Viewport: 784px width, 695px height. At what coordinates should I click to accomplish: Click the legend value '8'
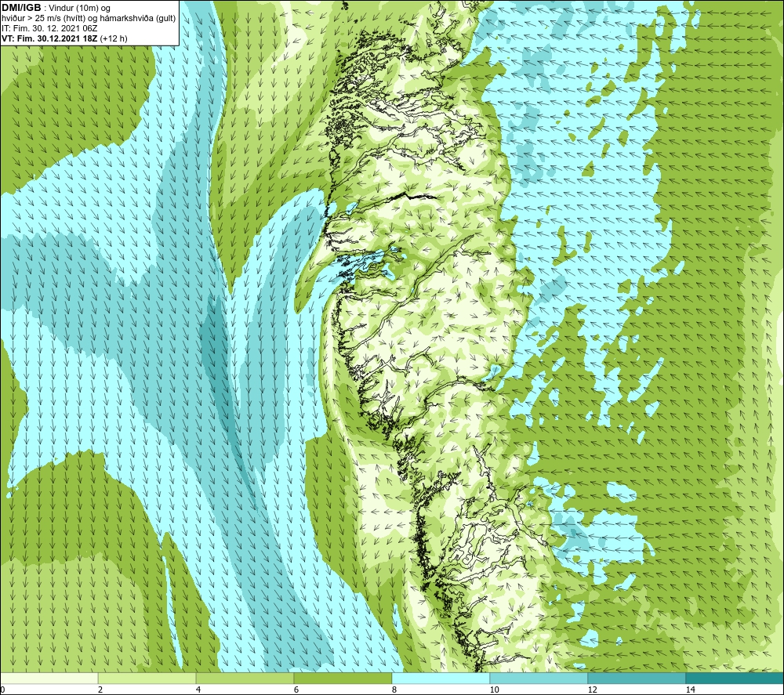tap(394, 690)
